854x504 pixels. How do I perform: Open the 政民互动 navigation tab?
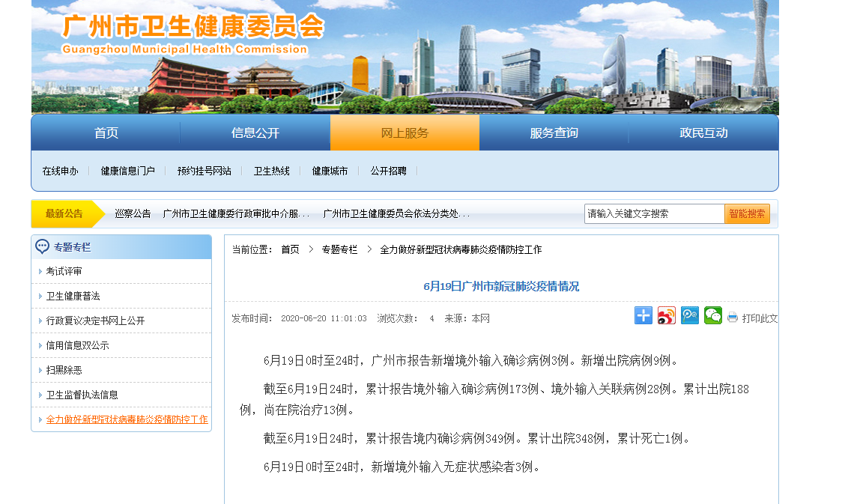[703, 133]
